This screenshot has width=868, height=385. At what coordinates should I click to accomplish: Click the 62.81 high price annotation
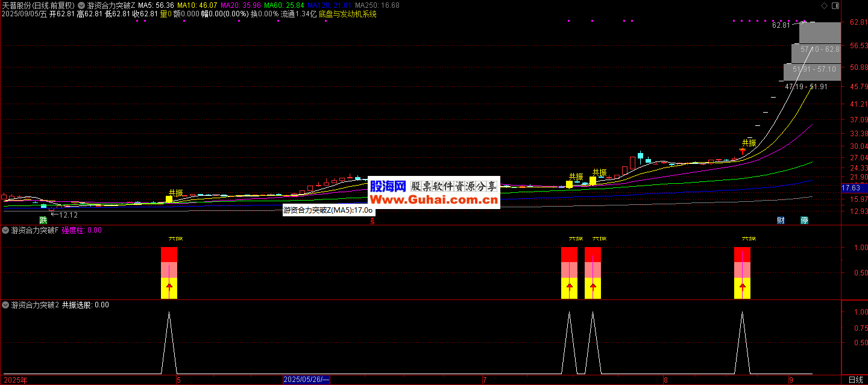tap(781, 25)
